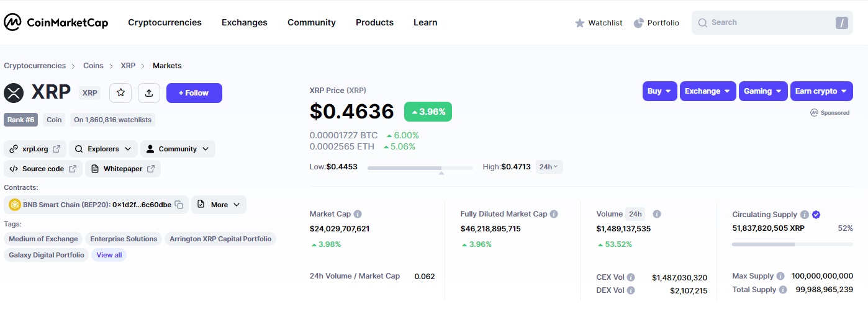The width and height of the screenshot is (868, 312).
Task: Click the Max Supply info icon
Action: (780, 276)
